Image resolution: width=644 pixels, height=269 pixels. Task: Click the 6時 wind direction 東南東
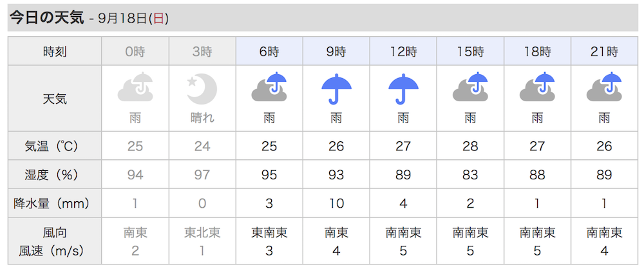click(x=269, y=234)
